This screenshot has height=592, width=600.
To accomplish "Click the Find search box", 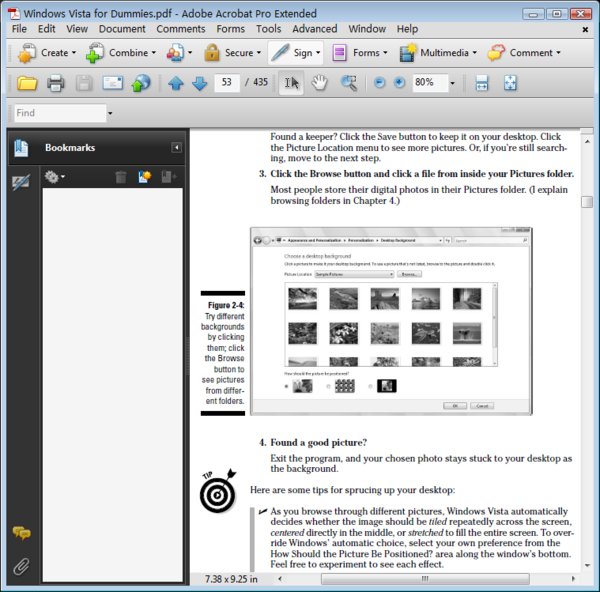I will click(60, 113).
